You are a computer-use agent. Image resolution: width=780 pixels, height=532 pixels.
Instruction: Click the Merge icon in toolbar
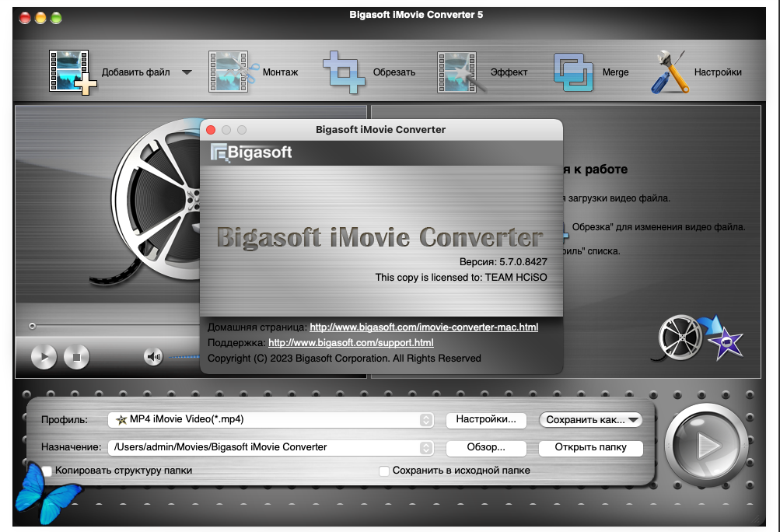[x=573, y=72]
